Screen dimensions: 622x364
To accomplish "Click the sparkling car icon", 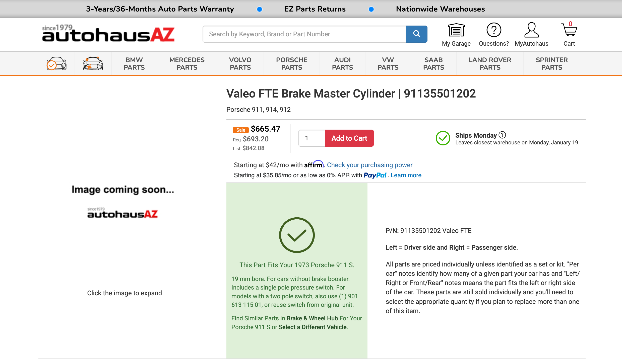I will (x=93, y=63).
